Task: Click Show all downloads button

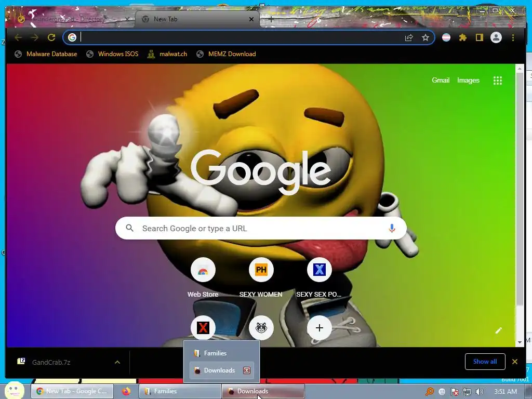Action: click(x=485, y=362)
